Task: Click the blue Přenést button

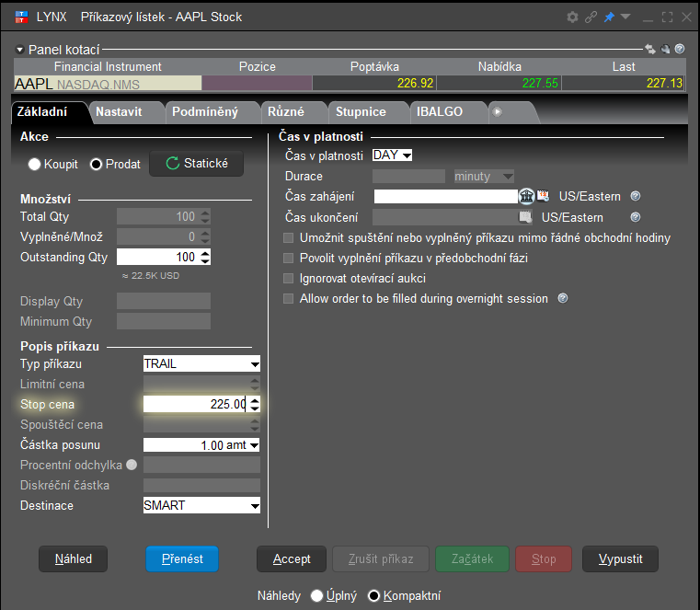Action: pos(182,559)
